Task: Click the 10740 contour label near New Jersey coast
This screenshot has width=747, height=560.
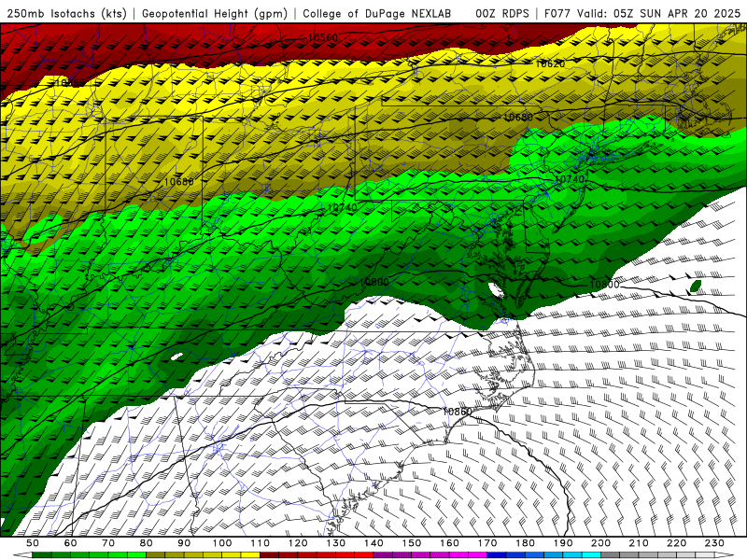Action: click(x=570, y=179)
